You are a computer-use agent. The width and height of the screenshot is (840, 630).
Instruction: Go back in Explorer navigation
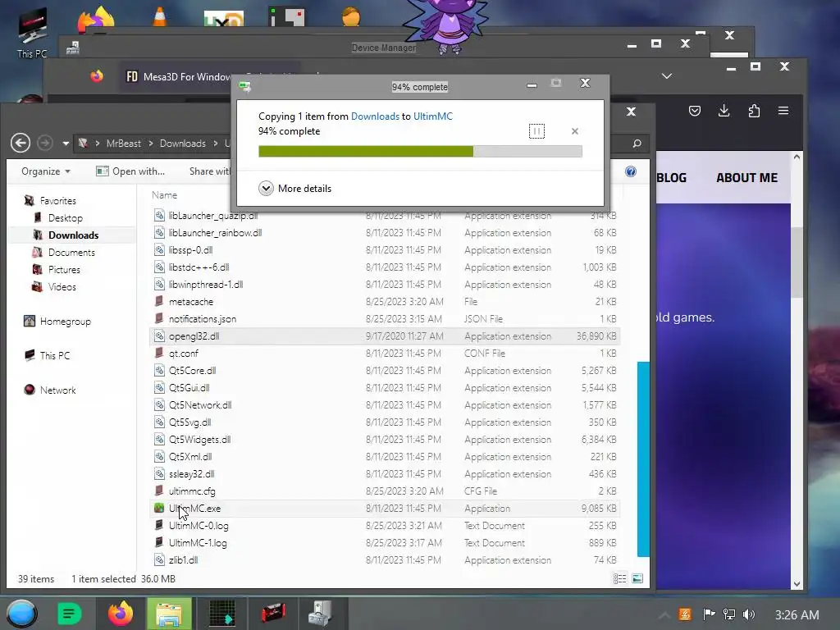coord(21,143)
